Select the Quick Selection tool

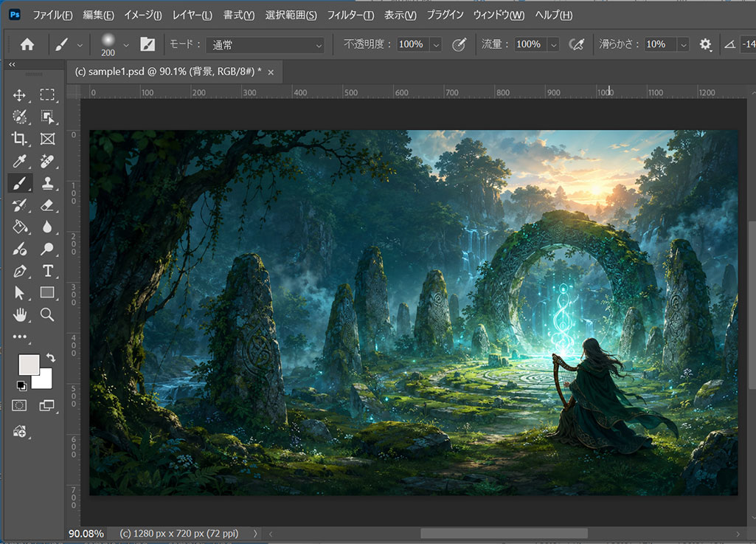(19, 117)
